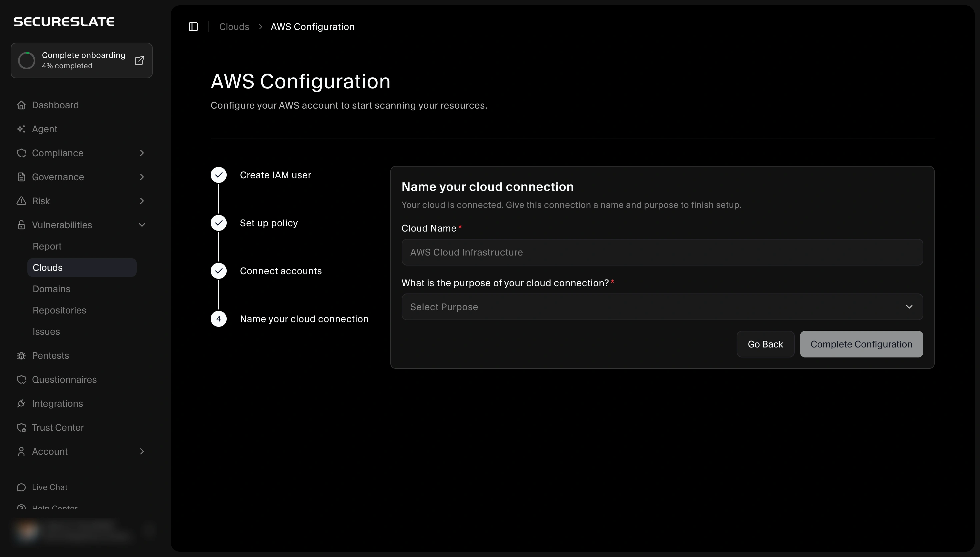The width and height of the screenshot is (980, 557).
Task: Select the Clouds submenu item
Action: [x=82, y=268]
